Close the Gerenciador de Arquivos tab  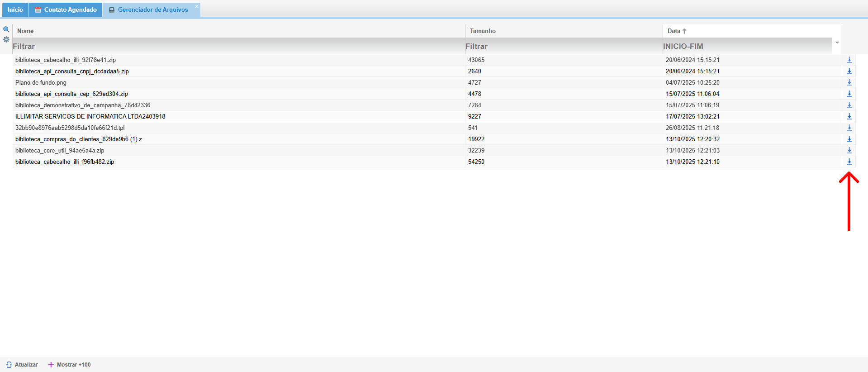[197, 6]
